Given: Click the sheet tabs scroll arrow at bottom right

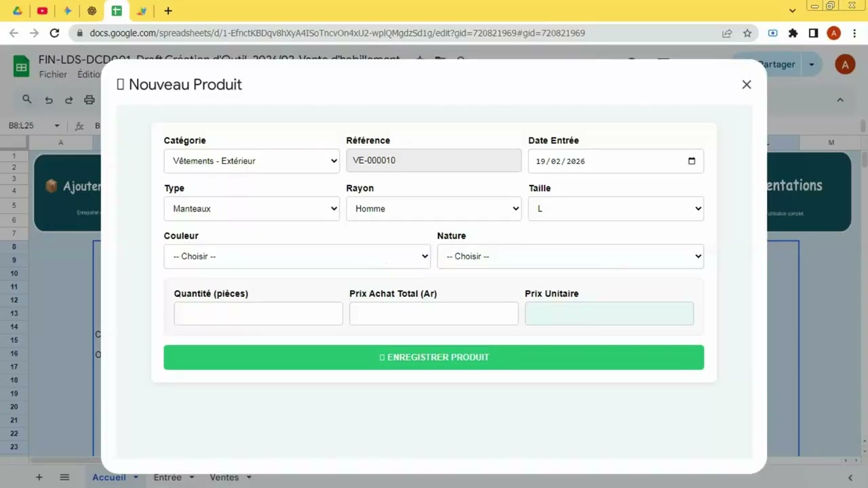Looking at the screenshot, I should (x=850, y=477).
